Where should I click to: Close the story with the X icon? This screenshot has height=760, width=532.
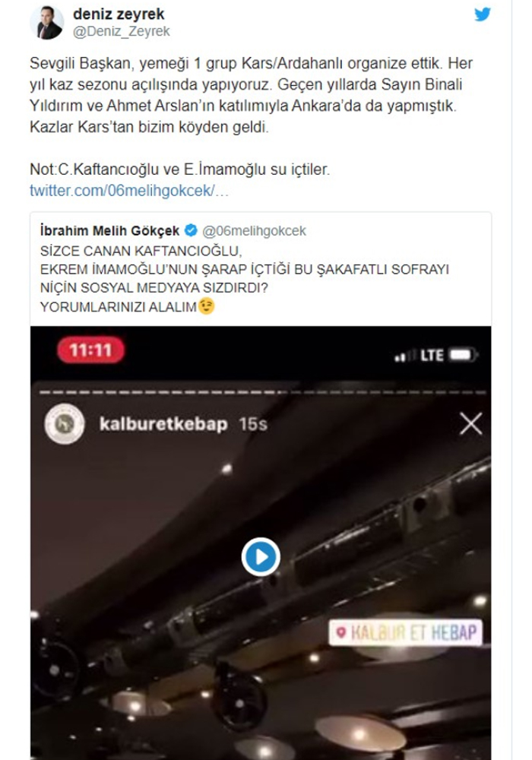[470, 423]
